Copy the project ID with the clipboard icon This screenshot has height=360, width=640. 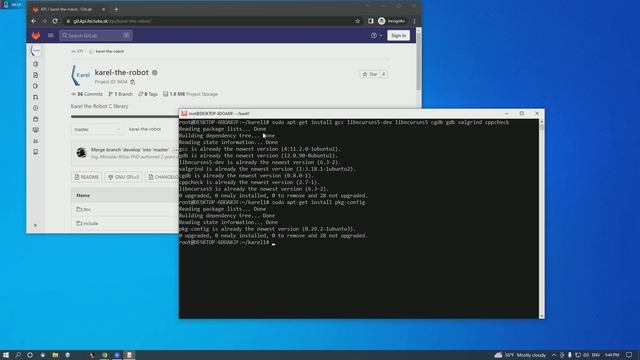133,82
